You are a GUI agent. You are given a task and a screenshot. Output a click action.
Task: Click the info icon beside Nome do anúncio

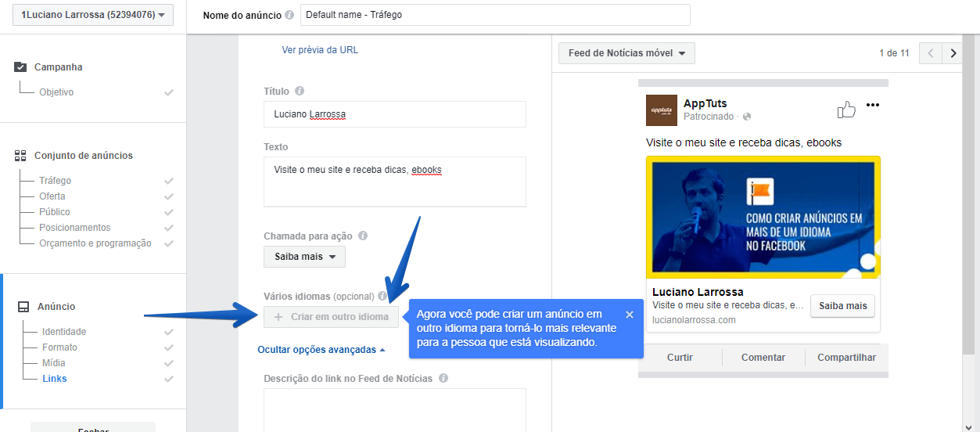(289, 15)
